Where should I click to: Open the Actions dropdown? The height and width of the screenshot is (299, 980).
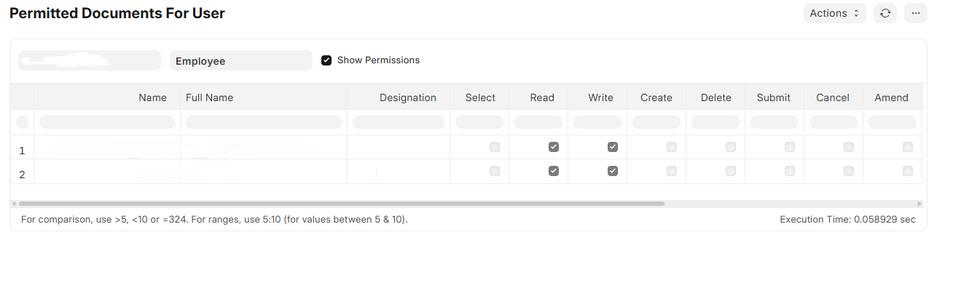click(835, 13)
